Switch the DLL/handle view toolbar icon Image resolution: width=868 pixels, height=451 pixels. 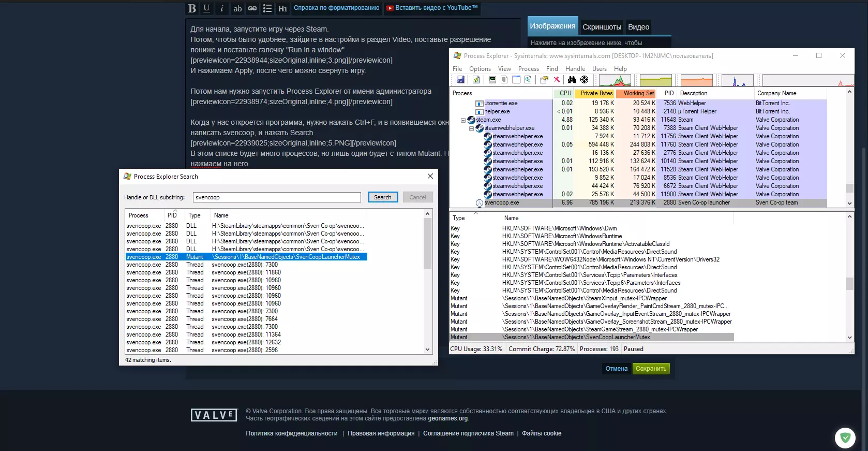coord(528,80)
